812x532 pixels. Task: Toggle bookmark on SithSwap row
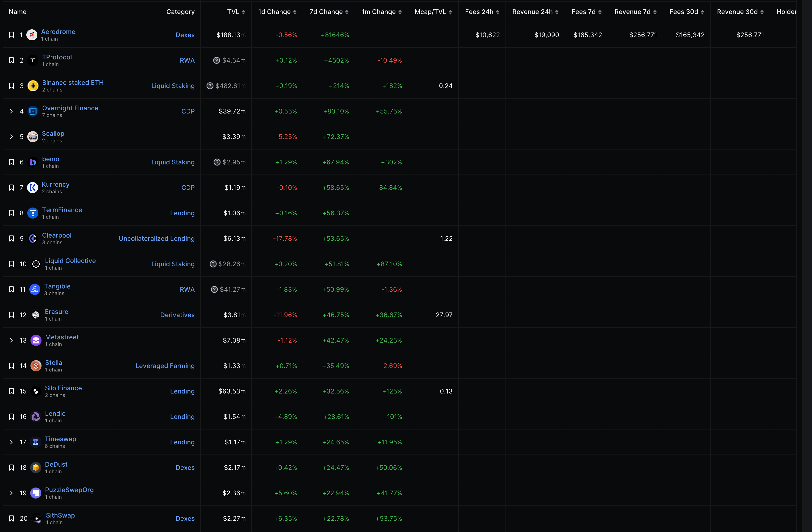tap(11, 518)
